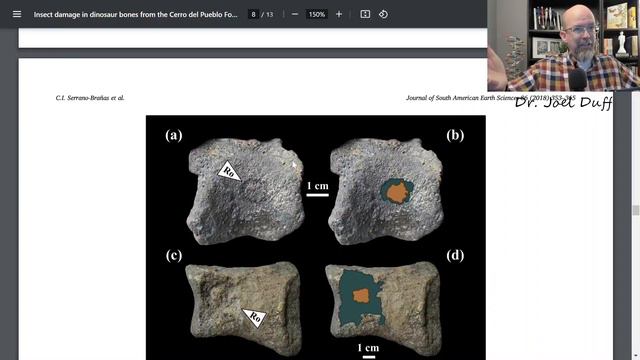
Task: Click the vertical scrollbar thumb
Action: (636, 210)
